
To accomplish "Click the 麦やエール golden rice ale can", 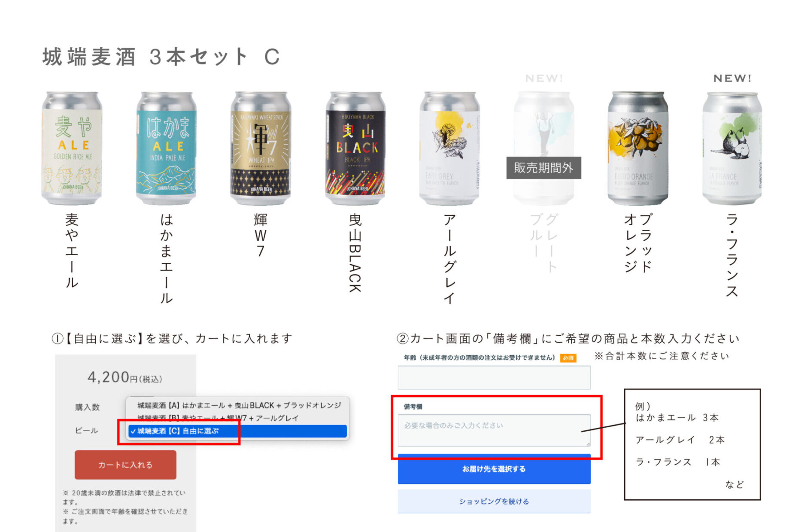I will point(72,148).
